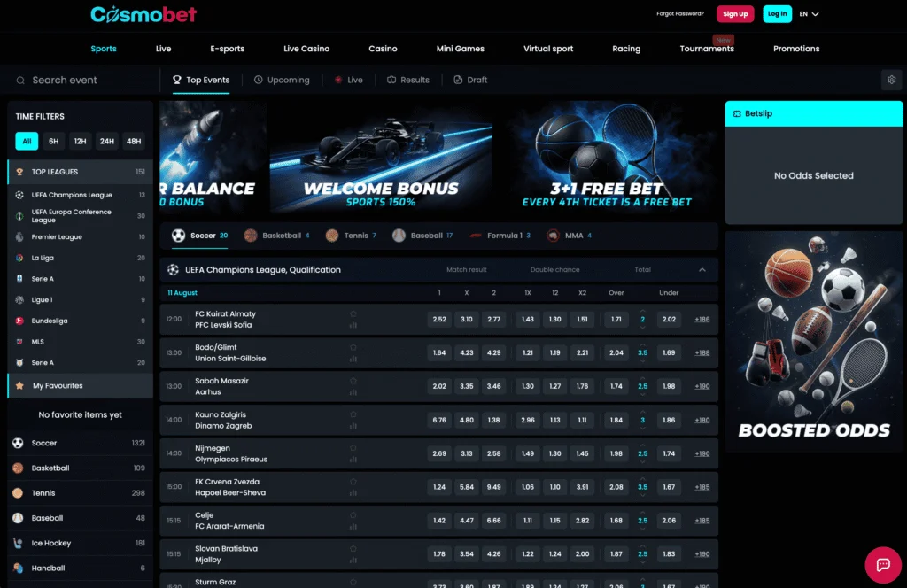
Task: Open the live chat support icon
Action: [883, 564]
